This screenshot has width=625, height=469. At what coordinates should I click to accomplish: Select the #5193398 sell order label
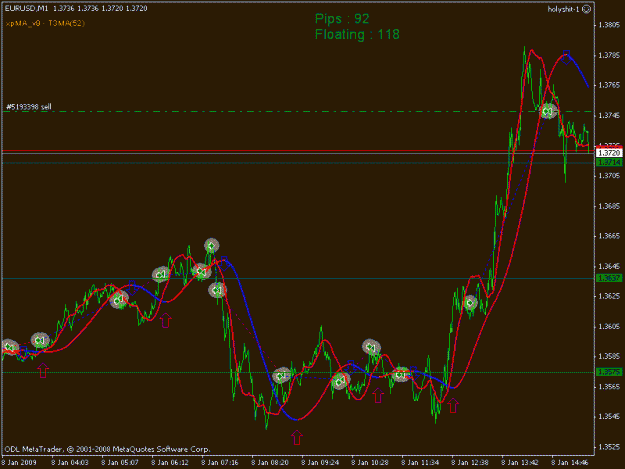pos(29,107)
